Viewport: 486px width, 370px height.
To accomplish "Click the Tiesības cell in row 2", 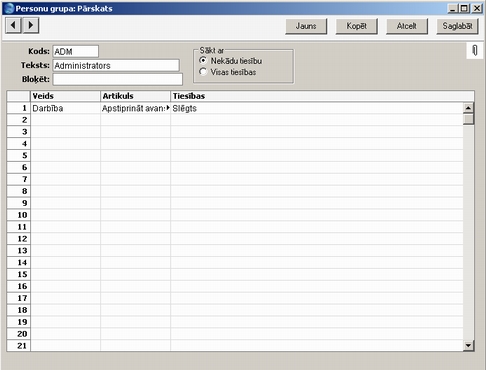I will [x=317, y=120].
